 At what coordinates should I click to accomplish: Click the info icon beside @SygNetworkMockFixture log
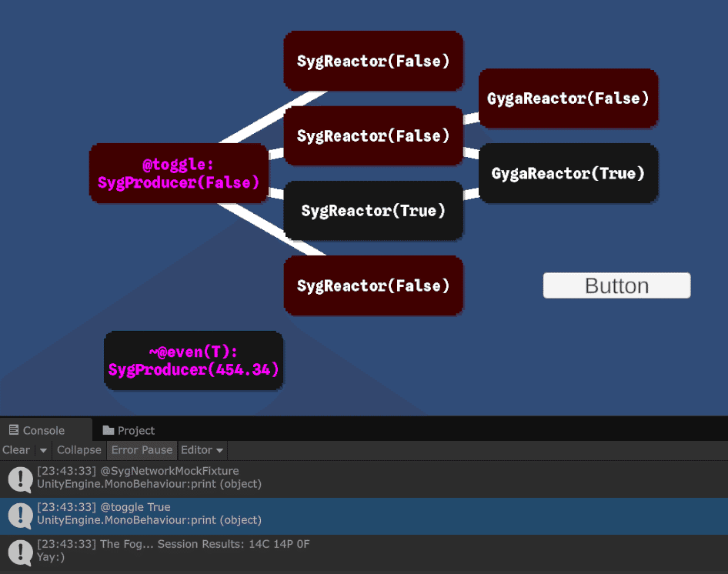point(20,479)
